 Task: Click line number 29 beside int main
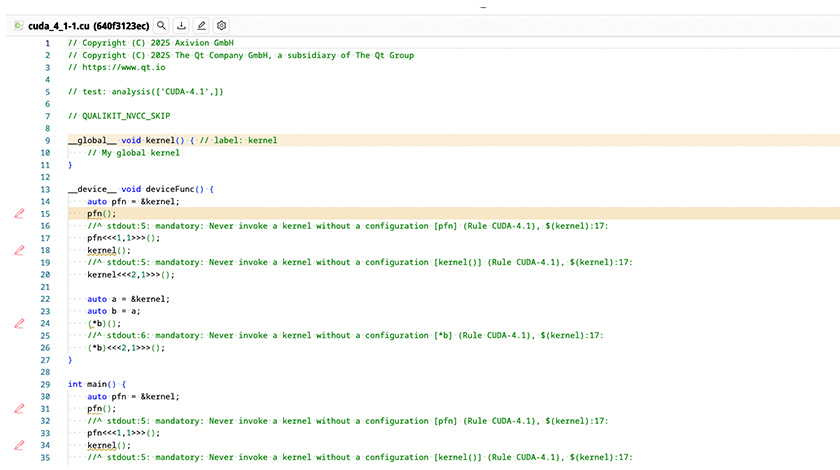click(45, 384)
